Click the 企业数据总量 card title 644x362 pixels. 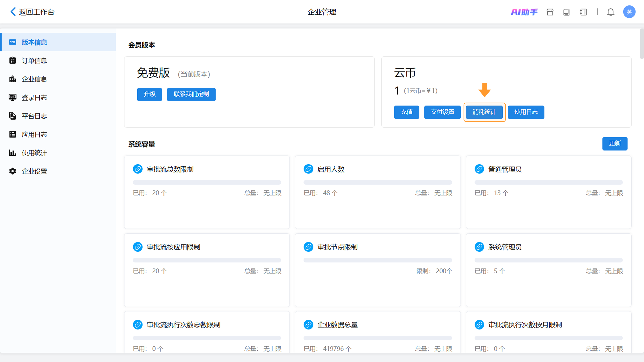click(x=337, y=325)
